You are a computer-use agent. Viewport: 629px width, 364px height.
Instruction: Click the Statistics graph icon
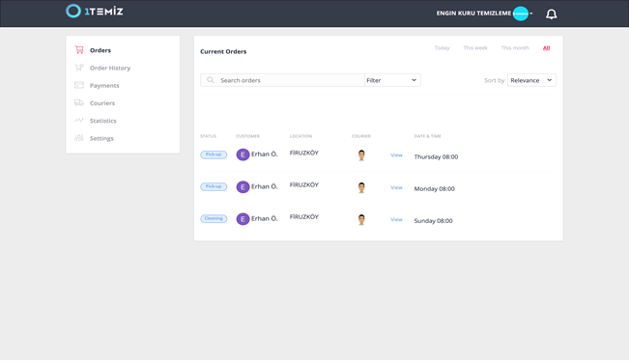79,120
